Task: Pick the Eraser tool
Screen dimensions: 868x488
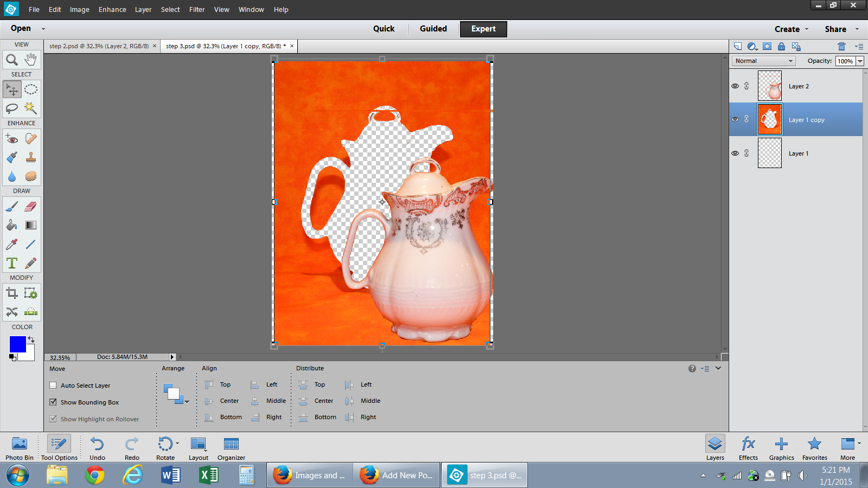Action: (x=31, y=207)
